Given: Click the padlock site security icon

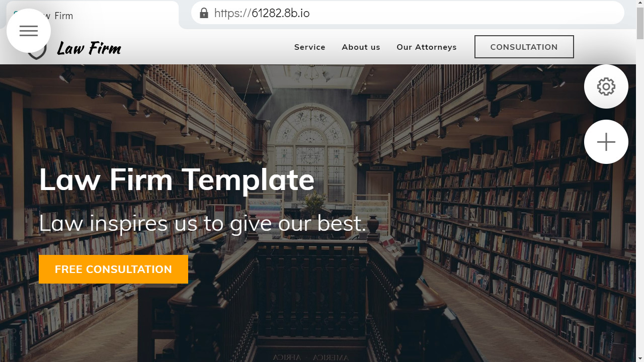Looking at the screenshot, I should pyautogui.click(x=204, y=13).
